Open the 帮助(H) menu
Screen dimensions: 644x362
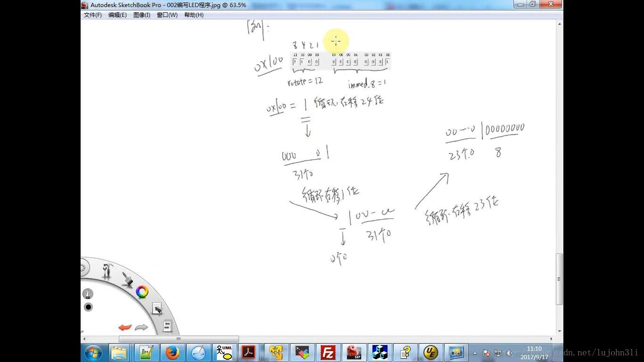pyautogui.click(x=194, y=15)
